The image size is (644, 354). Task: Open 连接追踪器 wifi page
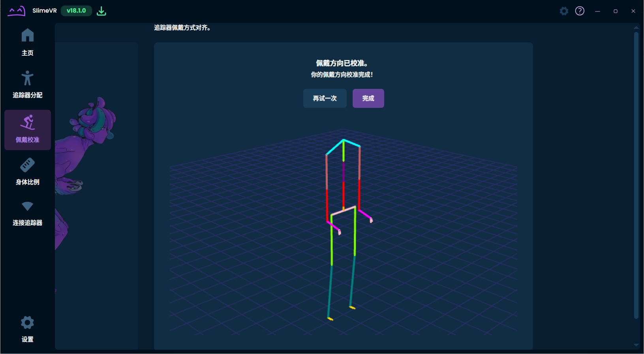27,213
